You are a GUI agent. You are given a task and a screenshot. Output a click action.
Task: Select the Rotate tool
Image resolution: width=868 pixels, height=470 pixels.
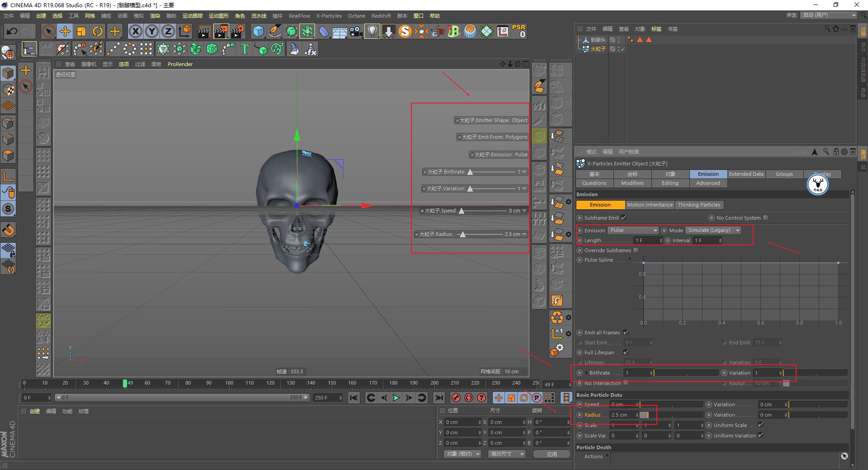pyautogui.click(x=98, y=31)
